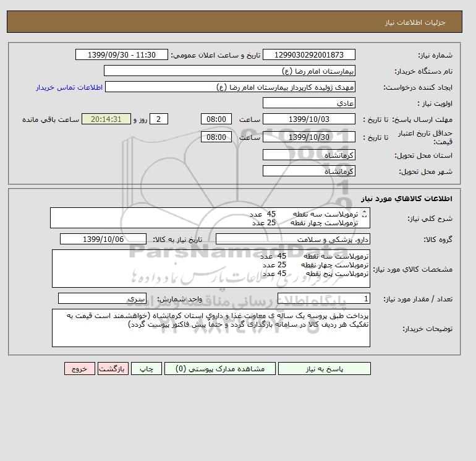Click the تاریخ و ساعت اعلان عمومی label
This screenshot has height=461, width=476.
tap(216, 55)
